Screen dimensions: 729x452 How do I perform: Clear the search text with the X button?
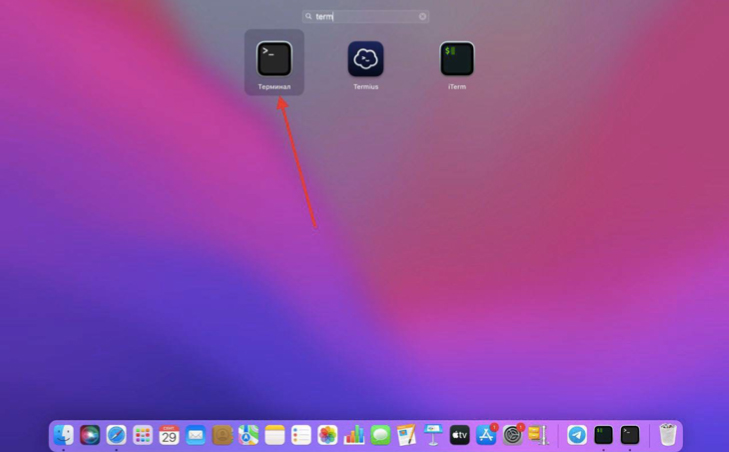[422, 17]
